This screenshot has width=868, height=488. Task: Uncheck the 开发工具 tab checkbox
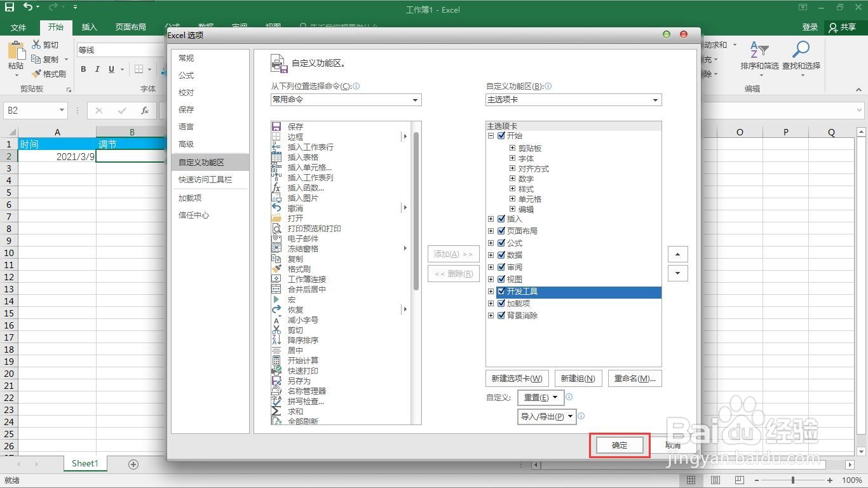501,291
